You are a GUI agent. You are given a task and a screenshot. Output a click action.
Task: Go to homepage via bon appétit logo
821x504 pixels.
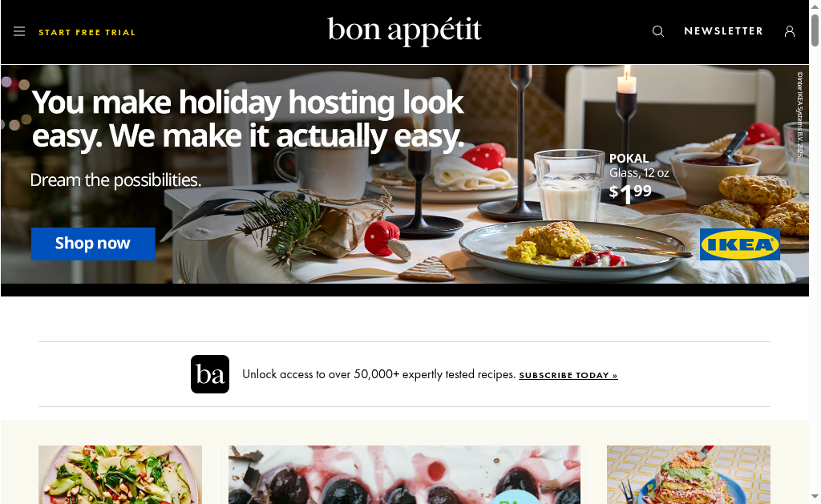(x=404, y=31)
